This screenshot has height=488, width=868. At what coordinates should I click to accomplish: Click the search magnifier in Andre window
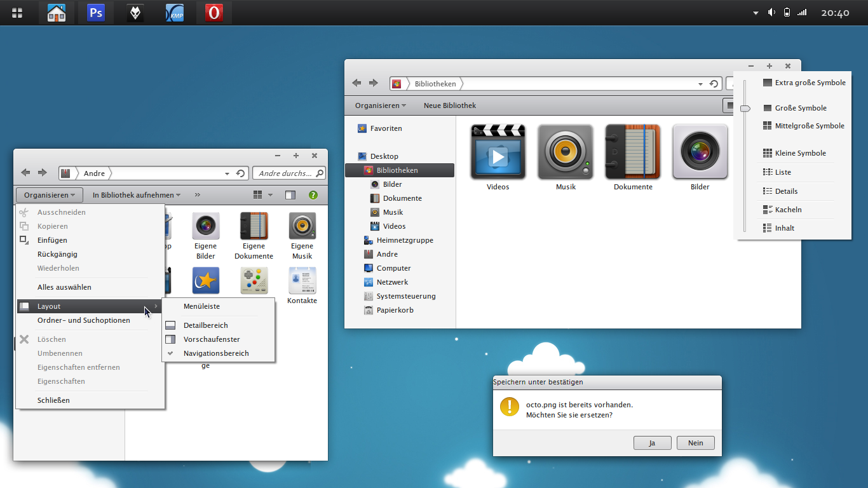click(320, 173)
